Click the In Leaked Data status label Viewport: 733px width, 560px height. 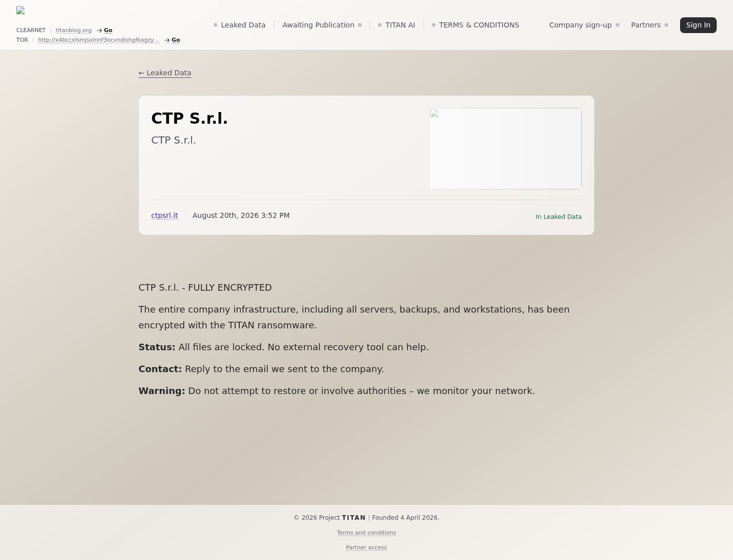tap(558, 217)
